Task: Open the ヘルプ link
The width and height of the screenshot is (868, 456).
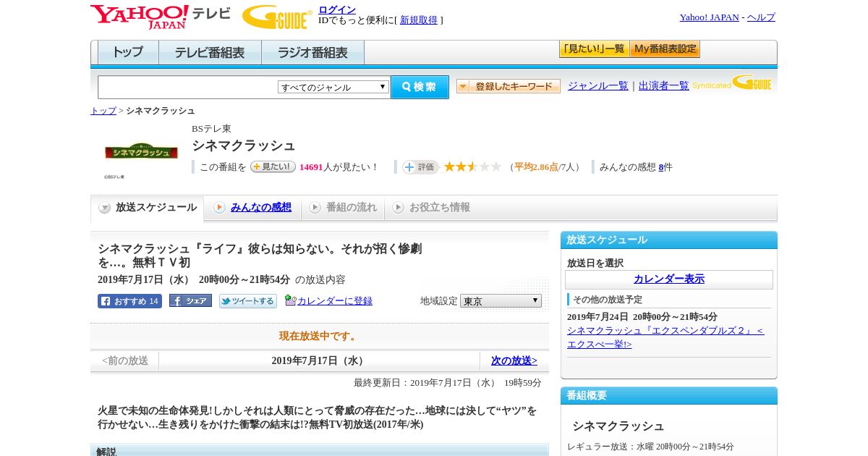Action: point(761,17)
